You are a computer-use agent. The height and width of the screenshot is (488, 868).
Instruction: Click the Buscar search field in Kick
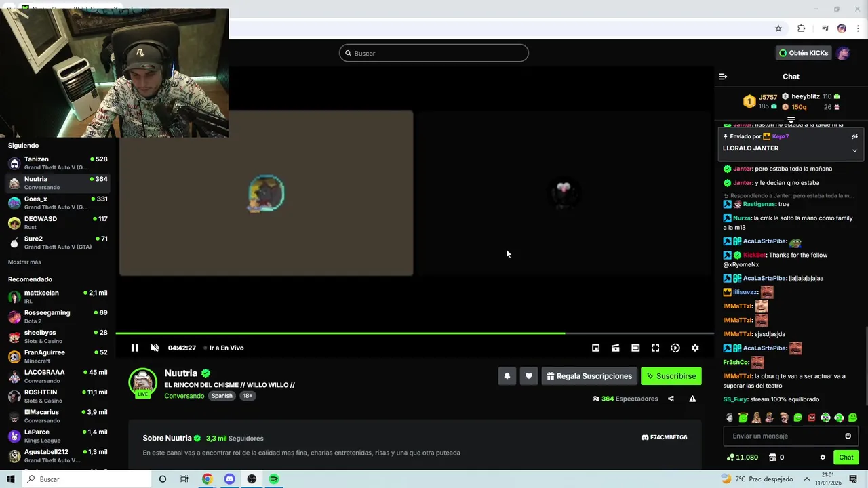coord(434,53)
